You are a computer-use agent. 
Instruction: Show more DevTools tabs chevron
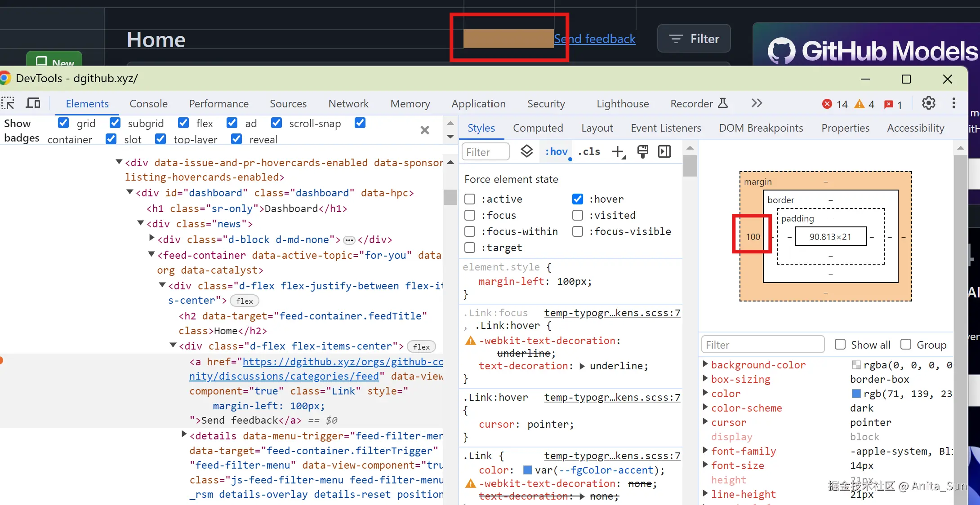click(x=757, y=103)
